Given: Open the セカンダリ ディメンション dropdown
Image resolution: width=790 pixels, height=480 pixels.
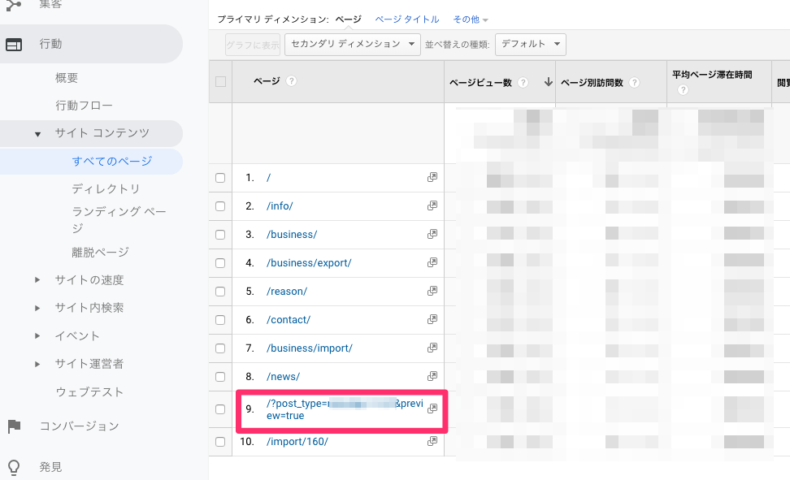Looking at the screenshot, I should [x=352, y=44].
